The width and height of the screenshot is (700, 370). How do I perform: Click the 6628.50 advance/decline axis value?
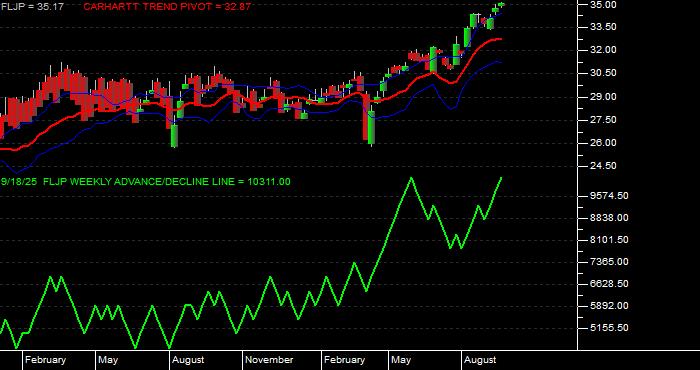[609, 284]
